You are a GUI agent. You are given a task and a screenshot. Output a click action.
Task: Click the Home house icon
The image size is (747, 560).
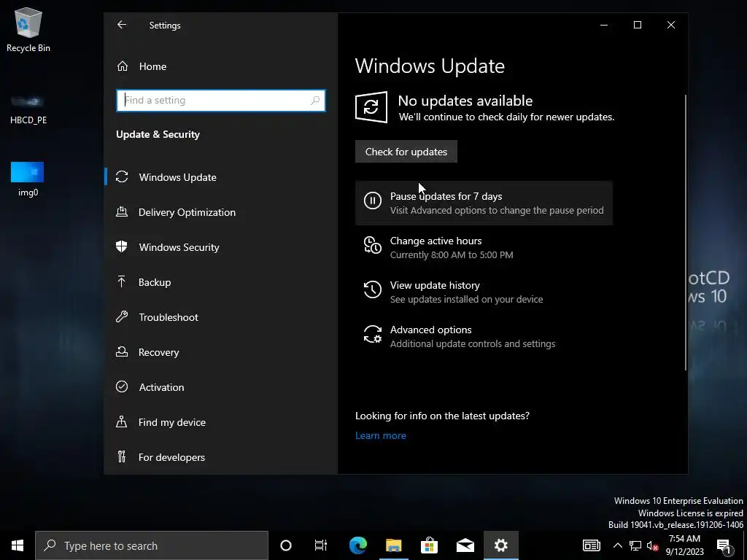point(123,66)
